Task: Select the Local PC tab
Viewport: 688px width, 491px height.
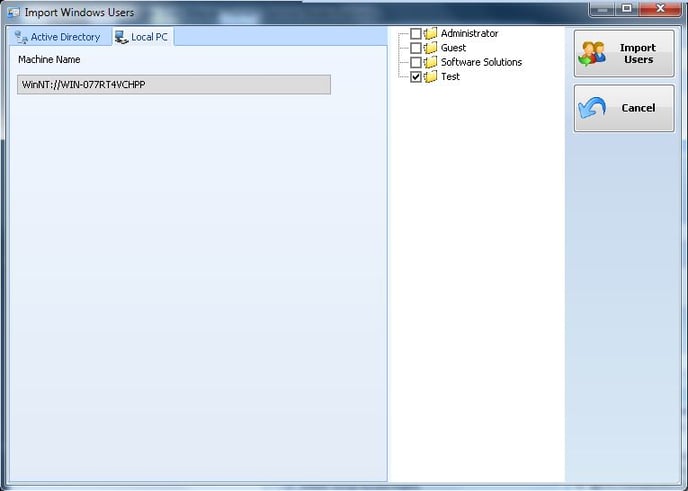Action: [x=142, y=37]
